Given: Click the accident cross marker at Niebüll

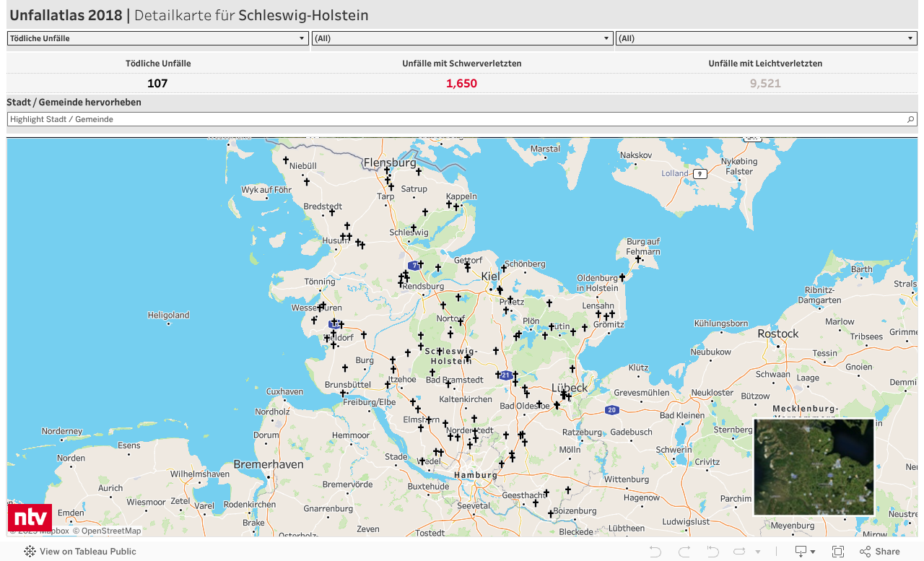Looking at the screenshot, I should tap(286, 160).
